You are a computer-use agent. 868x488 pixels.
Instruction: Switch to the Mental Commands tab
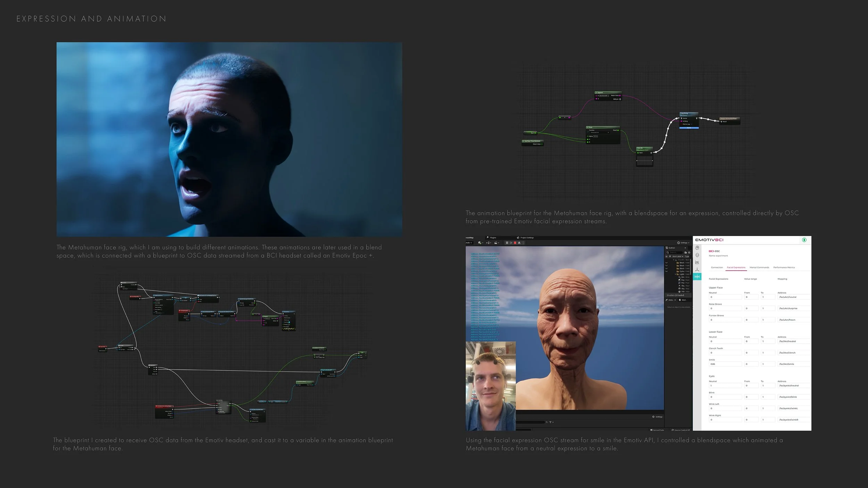pos(759,267)
